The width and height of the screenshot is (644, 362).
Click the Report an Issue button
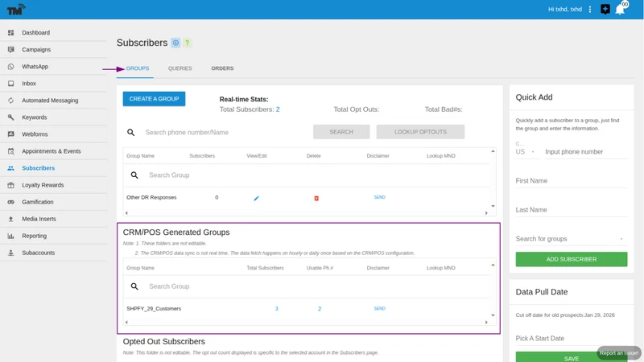point(618,353)
